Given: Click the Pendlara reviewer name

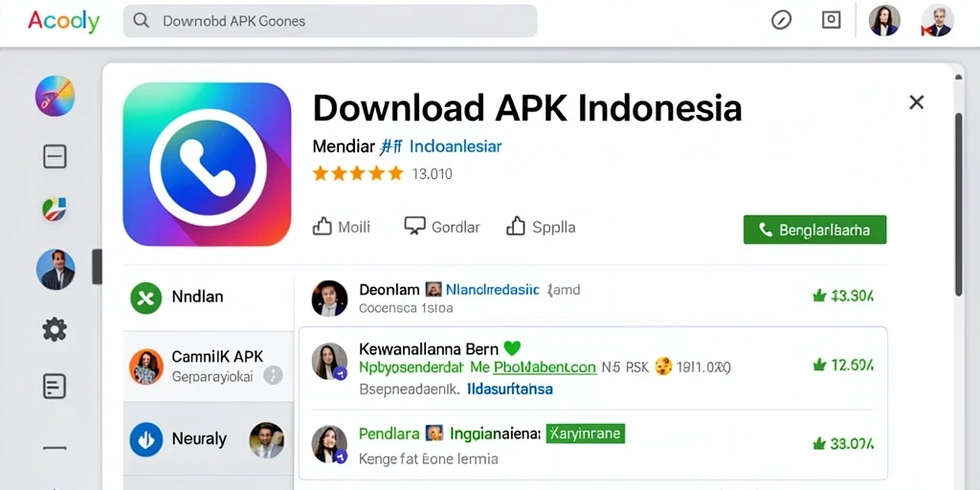Looking at the screenshot, I should pos(389,433).
